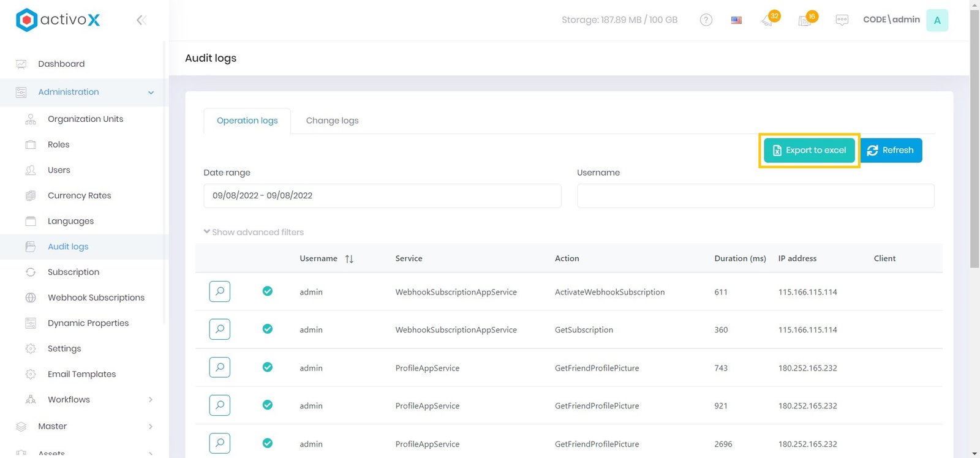Collapse the sidebar using double-chevron icon

tap(141, 20)
